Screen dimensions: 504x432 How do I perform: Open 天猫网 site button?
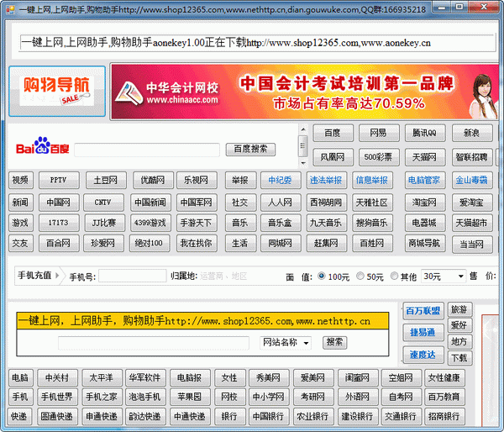[425, 157]
